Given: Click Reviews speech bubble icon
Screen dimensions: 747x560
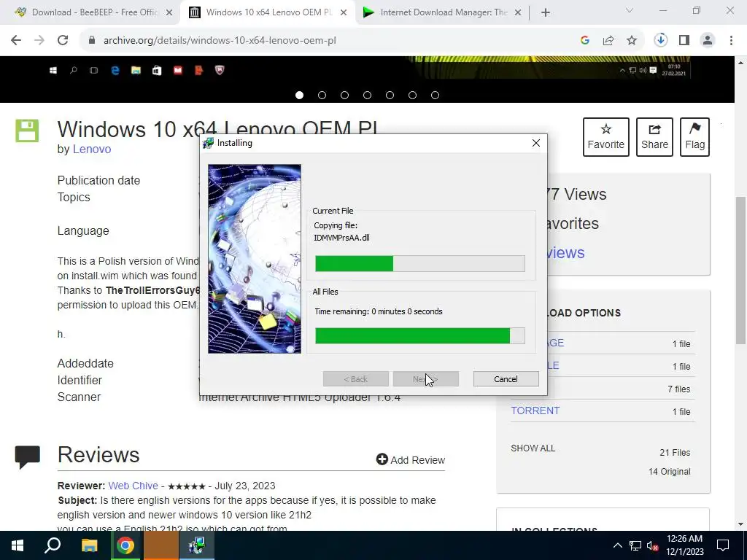Looking at the screenshot, I should click(27, 457).
